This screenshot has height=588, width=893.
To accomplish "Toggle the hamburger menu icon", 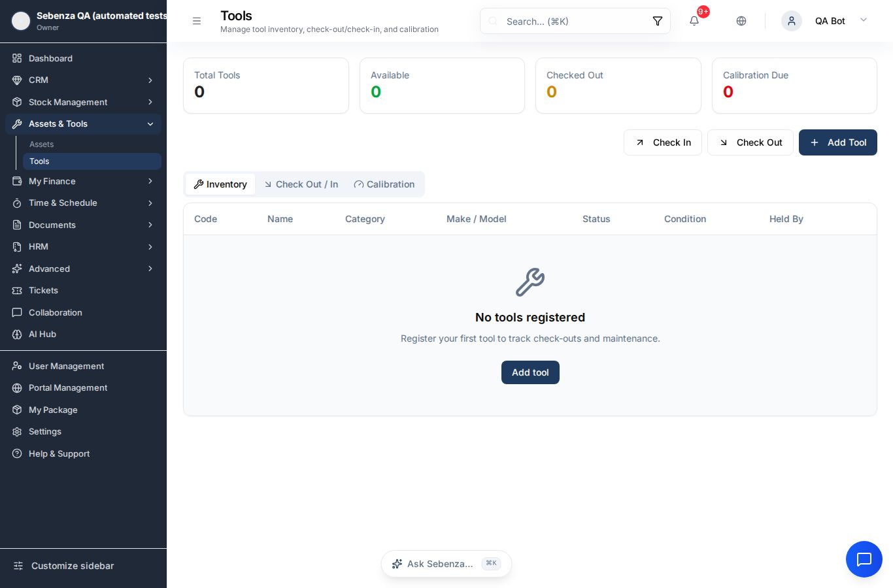I will point(196,21).
